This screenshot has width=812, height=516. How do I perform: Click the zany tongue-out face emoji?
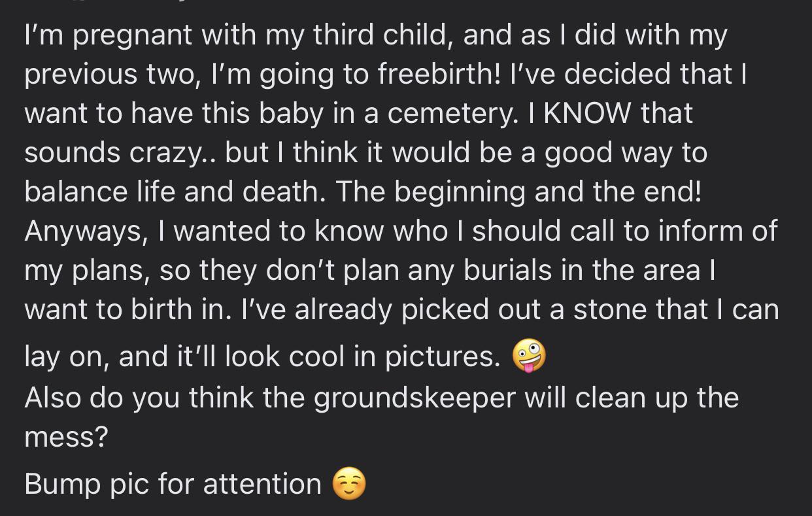coord(528,356)
